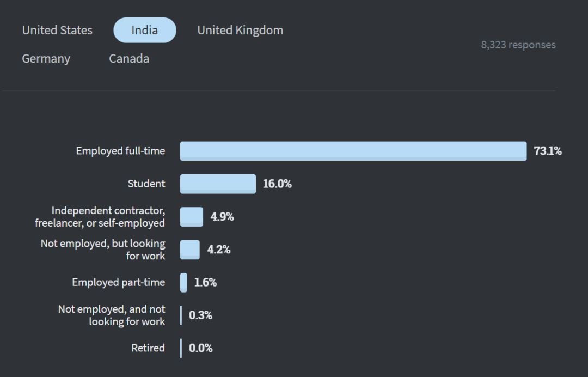Click the 0.3% value label
The width and height of the screenshot is (588, 377).
(200, 315)
